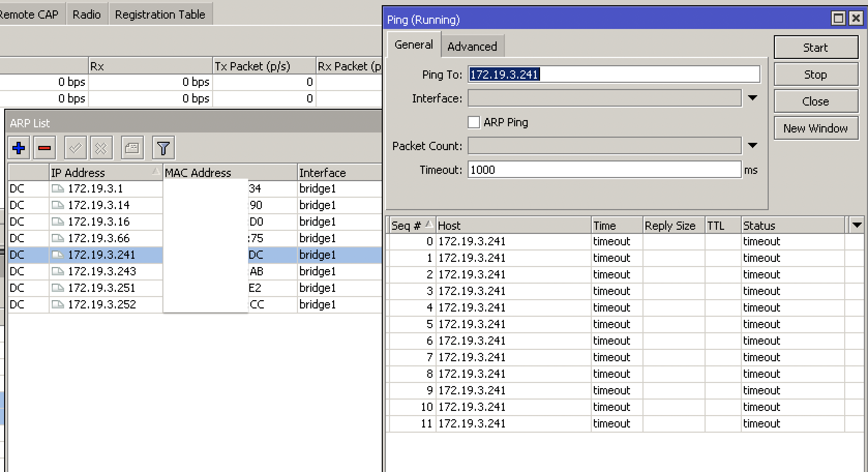The image size is (868, 472).
Task: Click bridge1 interface in 172.19.3.241 row
Action: point(318,255)
